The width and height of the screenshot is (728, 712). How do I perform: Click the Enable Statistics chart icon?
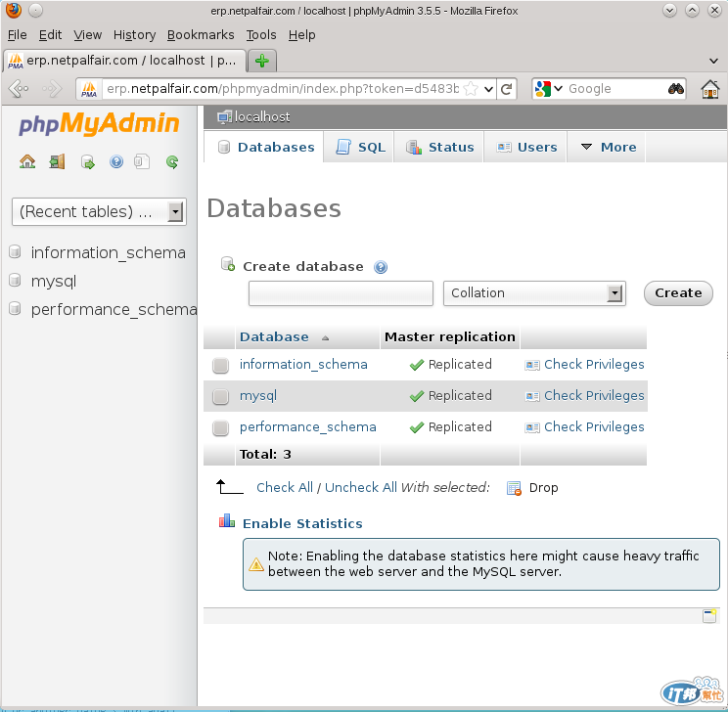point(227,520)
